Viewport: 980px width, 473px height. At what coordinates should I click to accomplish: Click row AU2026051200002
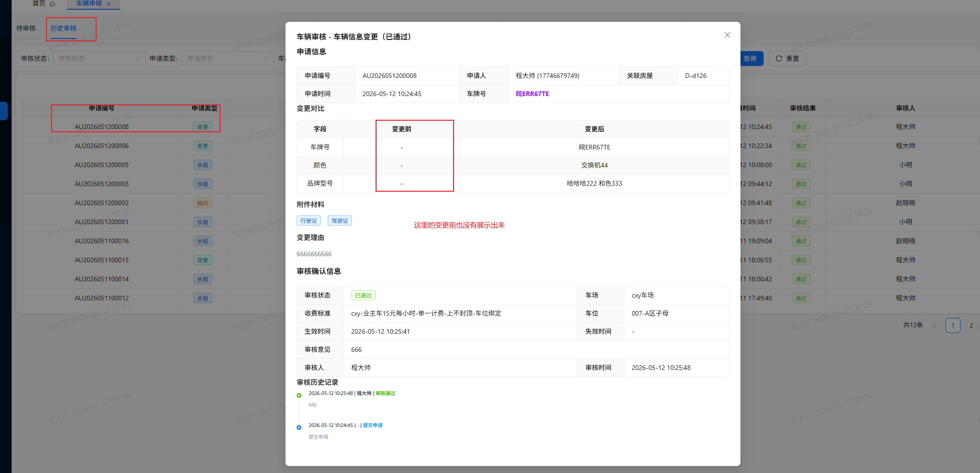[x=102, y=203]
